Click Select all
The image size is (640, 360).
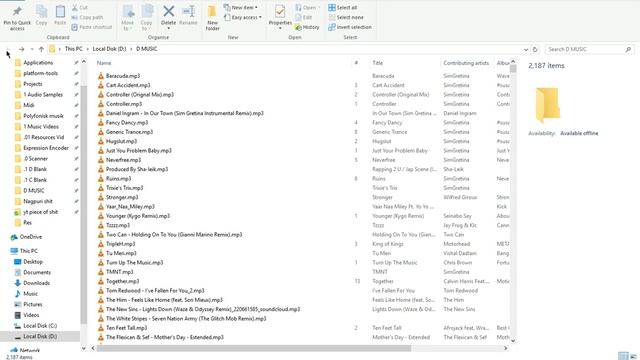point(342,8)
